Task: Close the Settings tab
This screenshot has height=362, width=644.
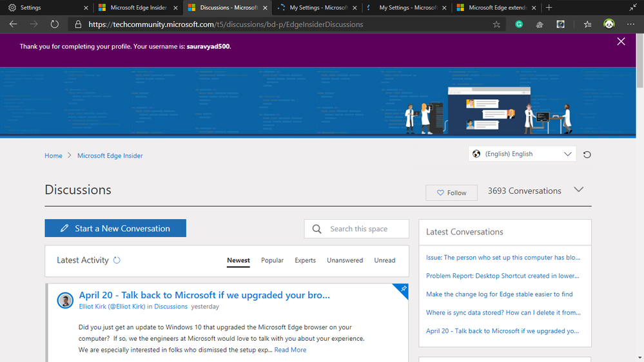Action: (86, 8)
